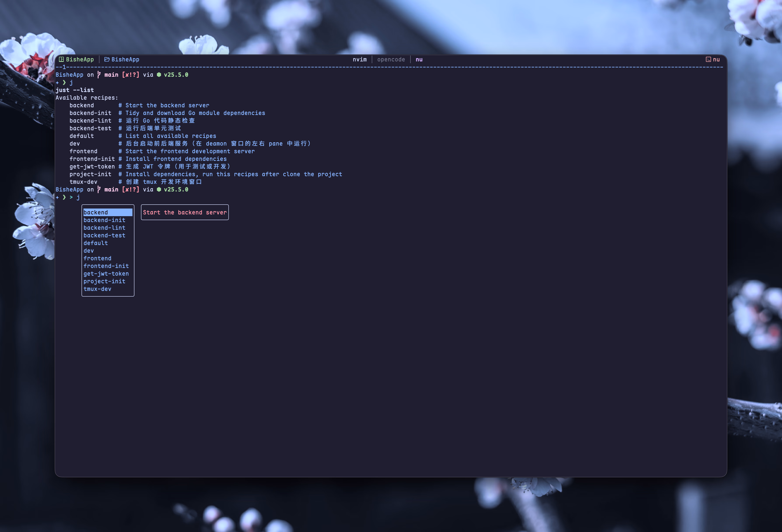Select default recipe in completion menu
This screenshot has height=532, width=782.
click(96, 243)
